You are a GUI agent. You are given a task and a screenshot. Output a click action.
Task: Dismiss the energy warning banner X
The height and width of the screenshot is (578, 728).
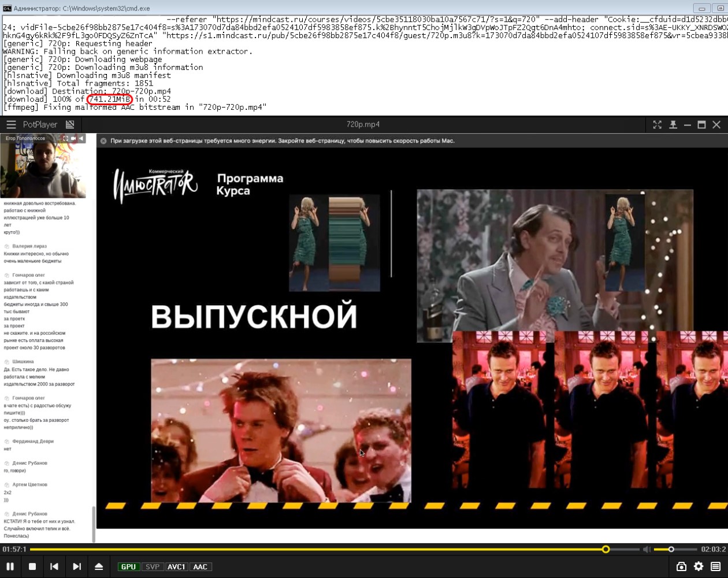(103, 140)
